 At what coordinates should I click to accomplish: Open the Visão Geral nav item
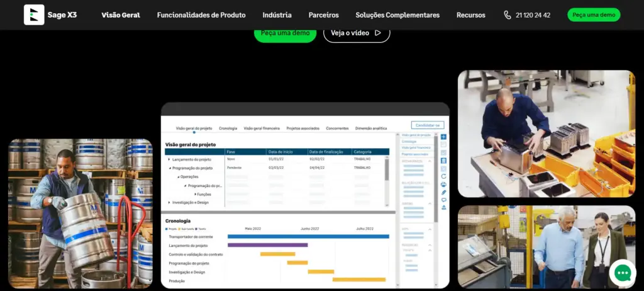[121, 15]
